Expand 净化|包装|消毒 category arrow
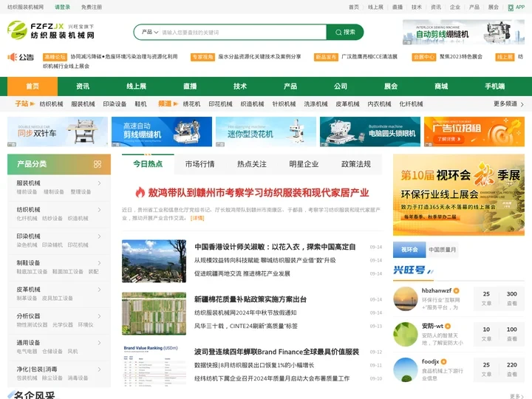 [99, 369]
